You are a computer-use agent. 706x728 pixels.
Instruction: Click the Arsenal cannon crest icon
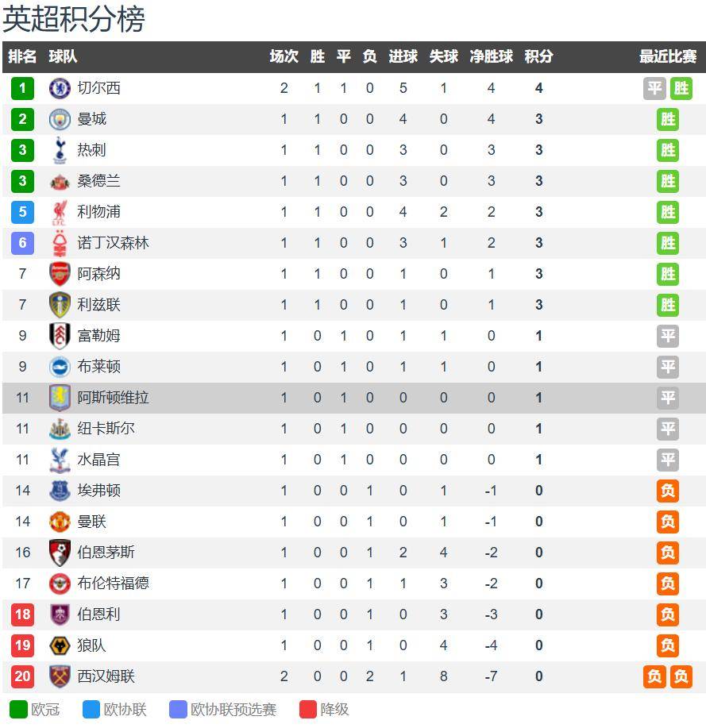(x=60, y=274)
